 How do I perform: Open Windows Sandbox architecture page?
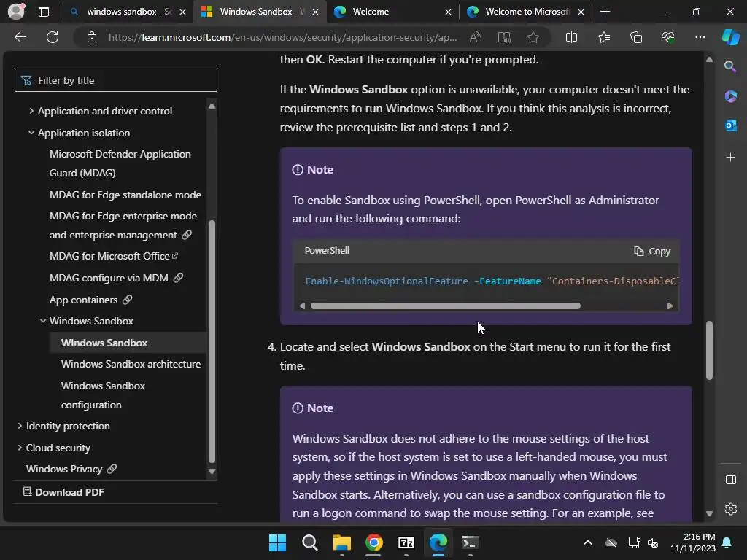point(131,365)
